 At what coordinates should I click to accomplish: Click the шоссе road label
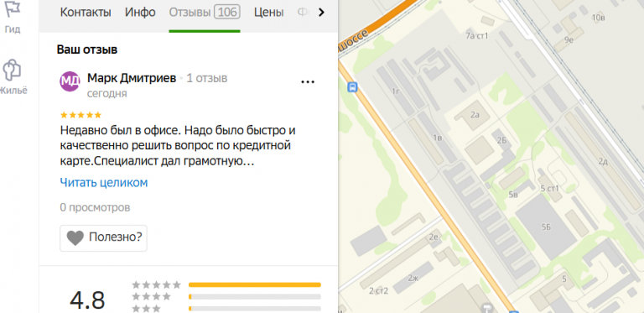click(354, 39)
